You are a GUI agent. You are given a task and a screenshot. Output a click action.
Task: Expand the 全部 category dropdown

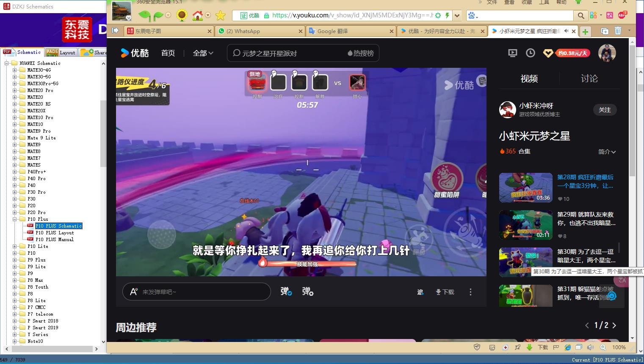203,53
